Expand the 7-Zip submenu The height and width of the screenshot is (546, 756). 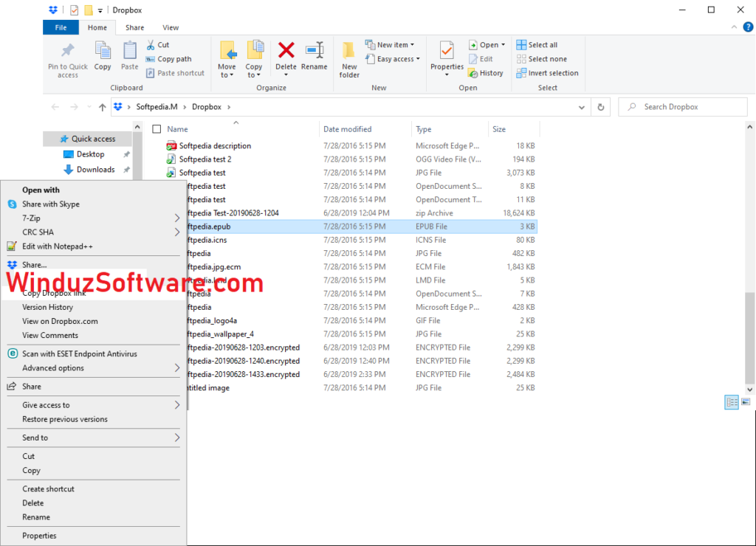[x=177, y=218]
